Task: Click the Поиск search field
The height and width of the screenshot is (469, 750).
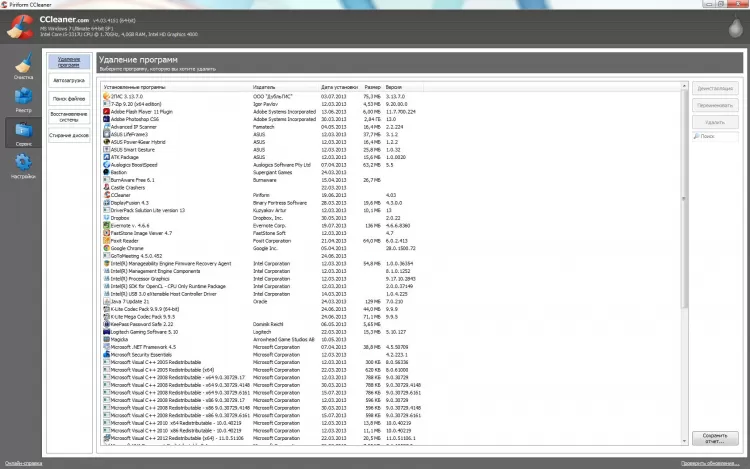Action: click(x=715, y=137)
